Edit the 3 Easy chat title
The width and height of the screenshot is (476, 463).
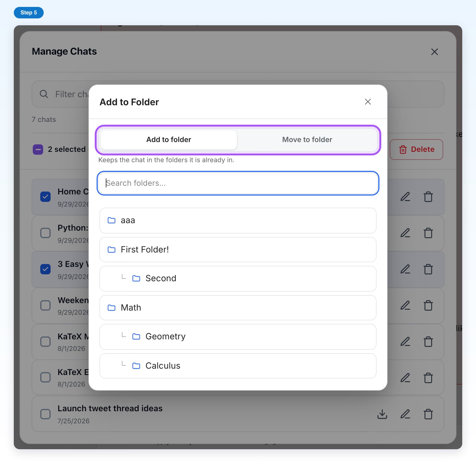(x=405, y=269)
